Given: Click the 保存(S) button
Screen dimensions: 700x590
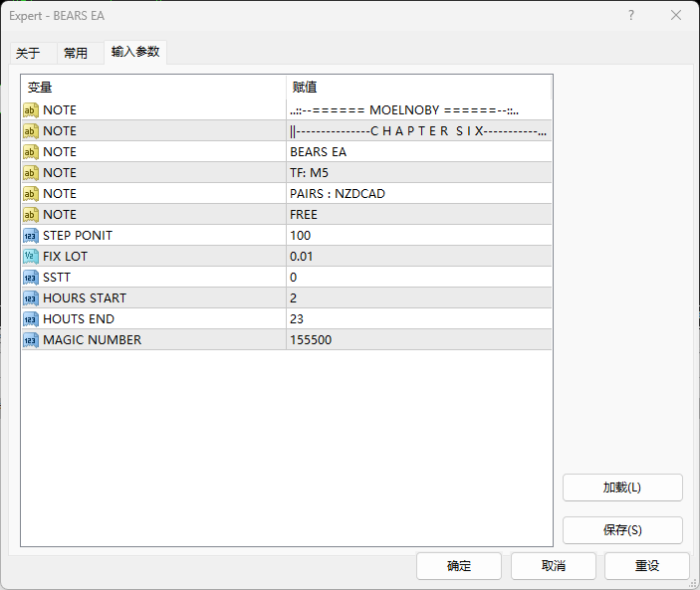Looking at the screenshot, I should pos(622,530).
